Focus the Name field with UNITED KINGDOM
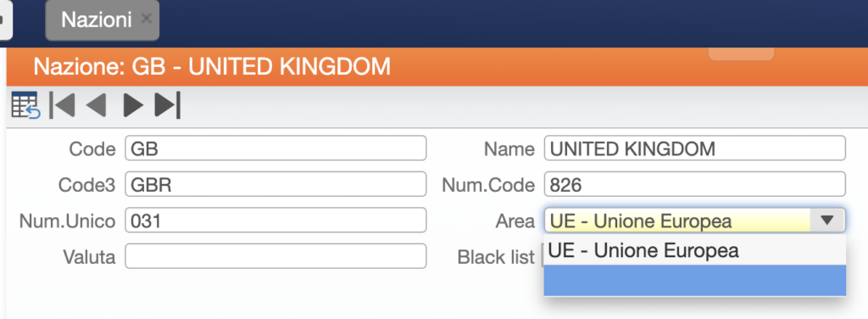This screenshot has height=319, width=868. pos(695,148)
